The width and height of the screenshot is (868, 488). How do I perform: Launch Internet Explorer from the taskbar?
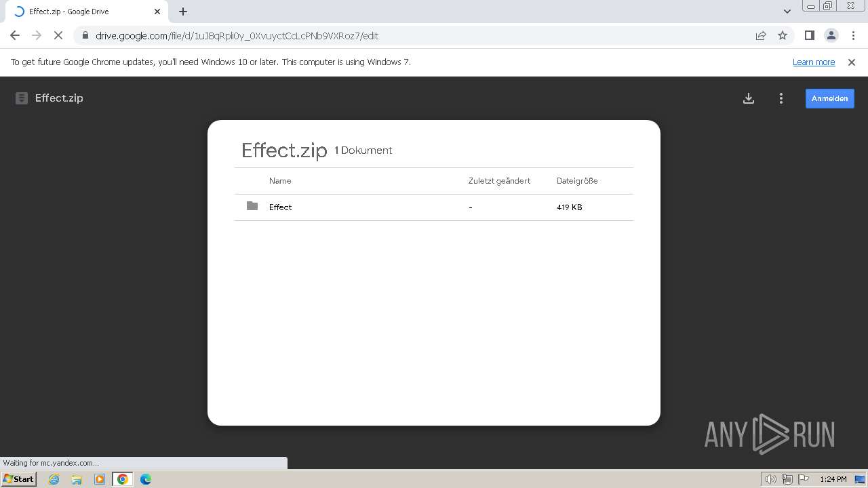pyautogui.click(x=54, y=479)
